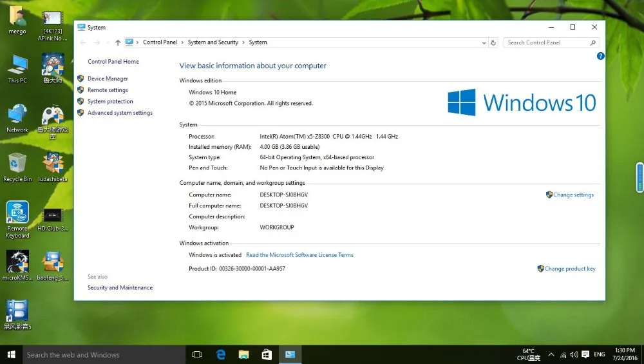
Task: Click the Windows 10 Home edition text
Action: [x=213, y=92]
